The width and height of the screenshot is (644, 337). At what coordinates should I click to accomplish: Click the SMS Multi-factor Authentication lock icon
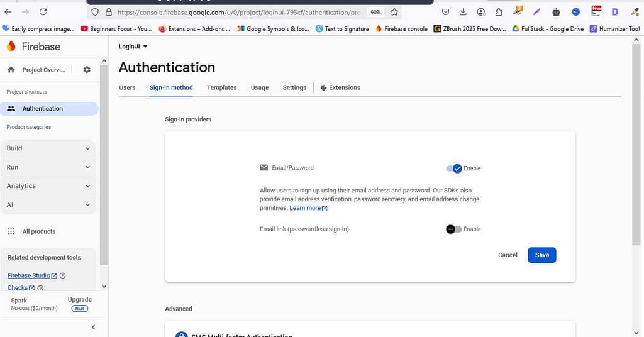point(181,334)
